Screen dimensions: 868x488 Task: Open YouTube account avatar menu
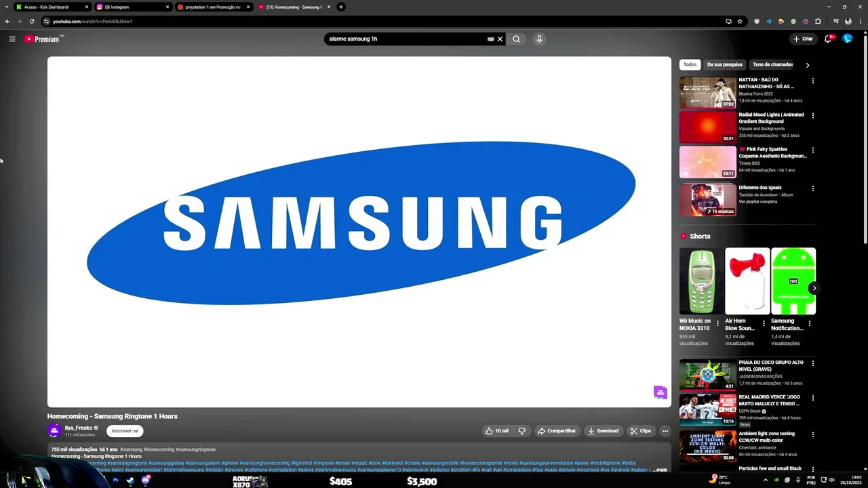(848, 39)
